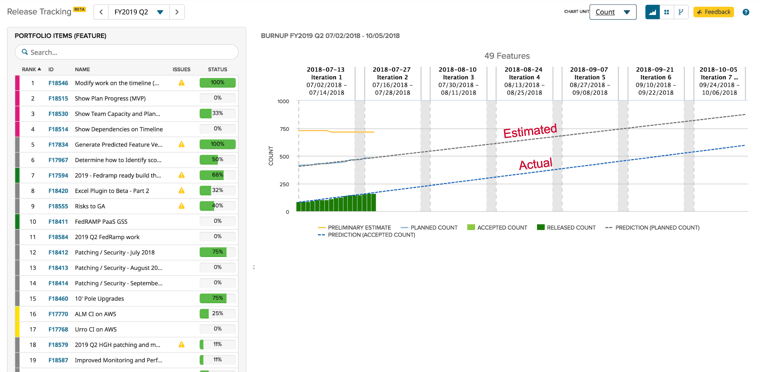Click the yellow Feedback button
Viewport: 760px width, 372px height.
(713, 12)
